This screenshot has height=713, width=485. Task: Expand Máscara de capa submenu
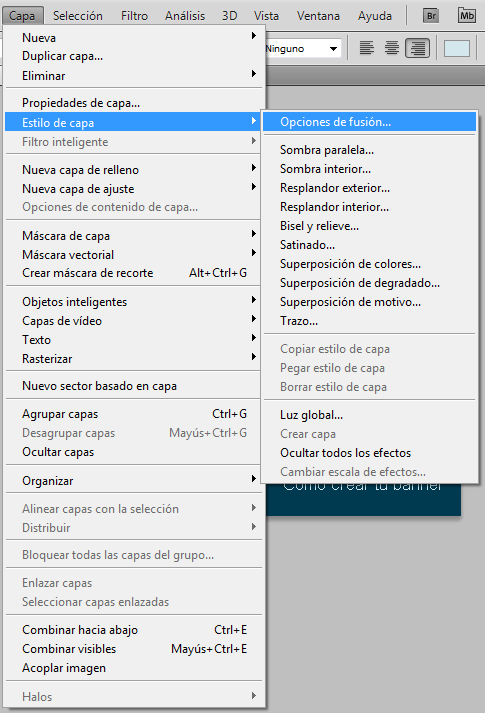click(x=134, y=236)
